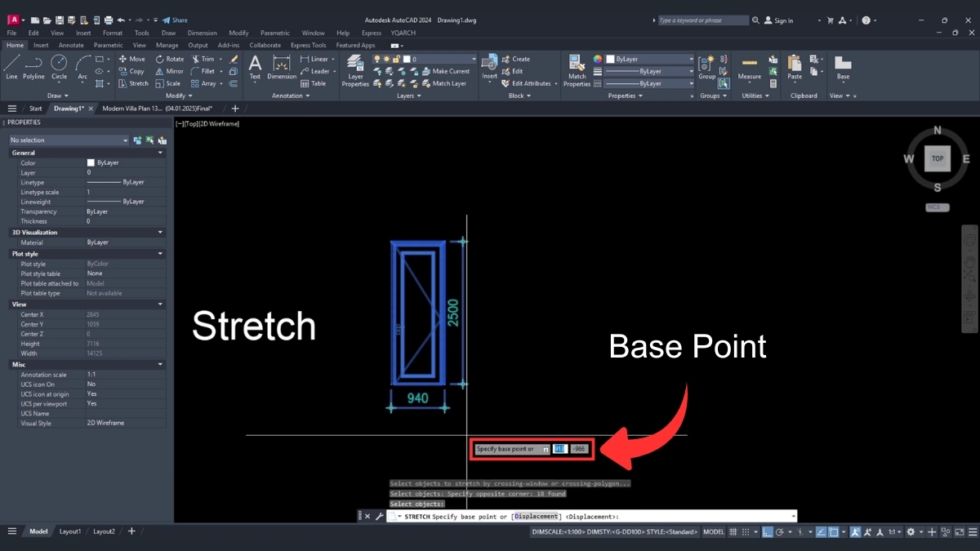The height and width of the screenshot is (551, 980).
Task: Expand the Draw panel
Action: (58, 96)
